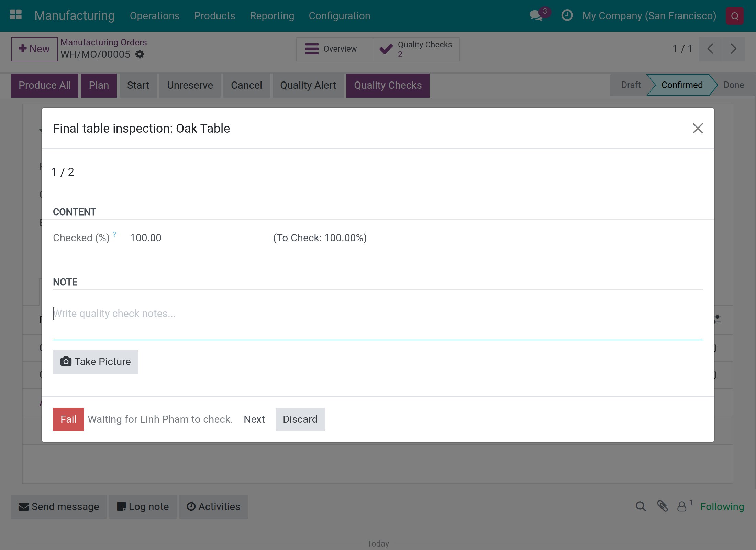This screenshot has width=756, height=550.
Task: Click the purple Quality Checks action button
Action: pyautogui.click(x=388, y=85)
